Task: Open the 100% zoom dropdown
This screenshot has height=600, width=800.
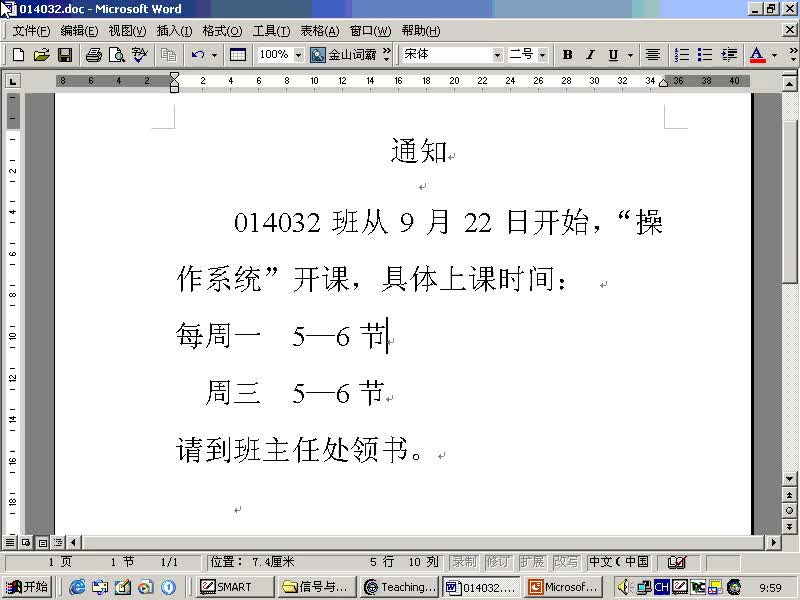Action: click(x=298, y=55)
